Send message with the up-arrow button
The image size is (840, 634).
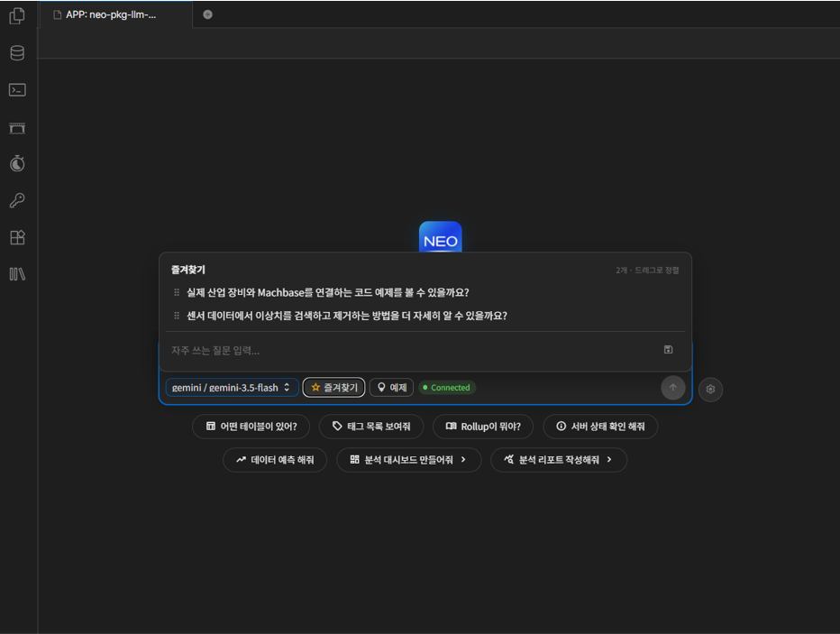673,388
